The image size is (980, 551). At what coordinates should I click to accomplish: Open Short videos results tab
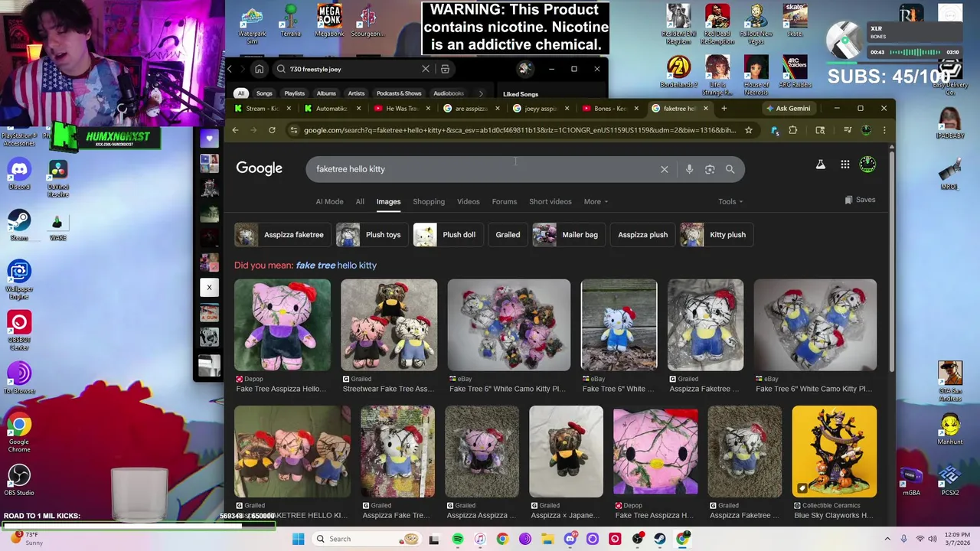[550, 202]
